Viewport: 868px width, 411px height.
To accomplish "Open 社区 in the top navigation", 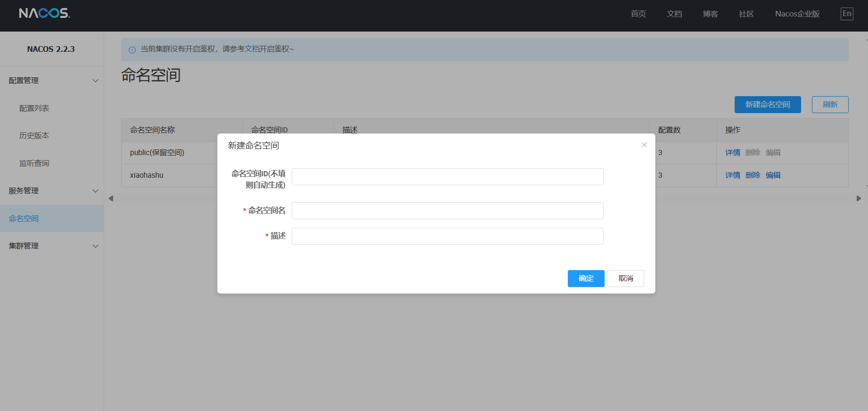I will [746, 14].
